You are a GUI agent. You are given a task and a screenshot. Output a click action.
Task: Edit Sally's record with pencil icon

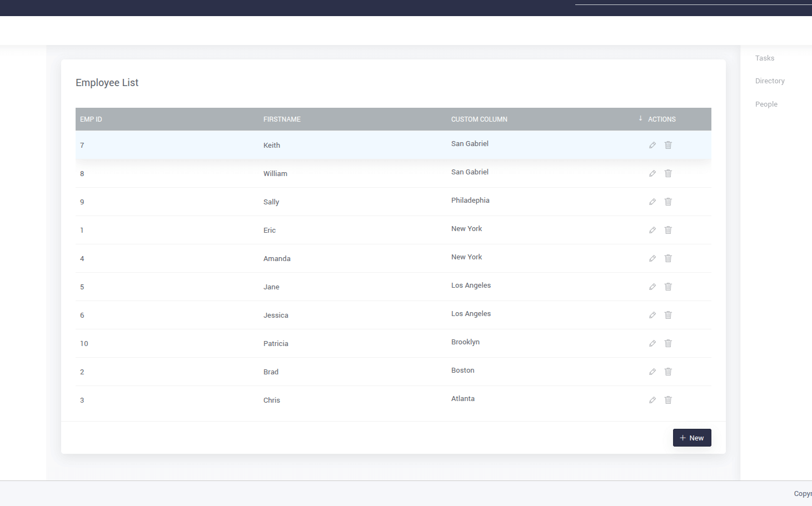click(652, 202)
